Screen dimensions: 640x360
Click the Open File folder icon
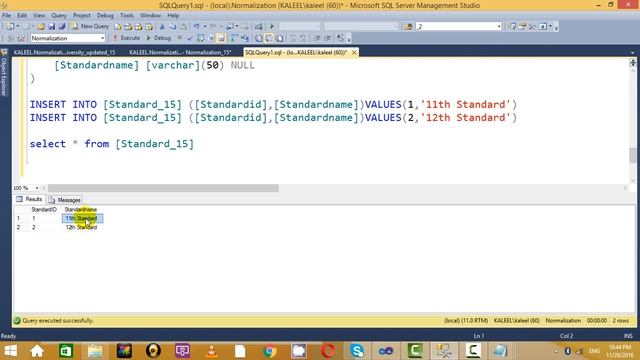[41, 27]
